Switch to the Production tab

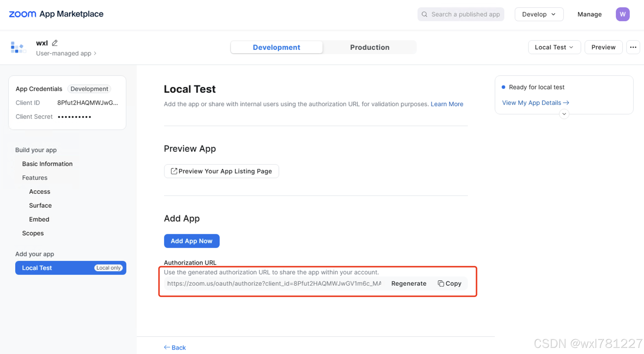point(370,47)
